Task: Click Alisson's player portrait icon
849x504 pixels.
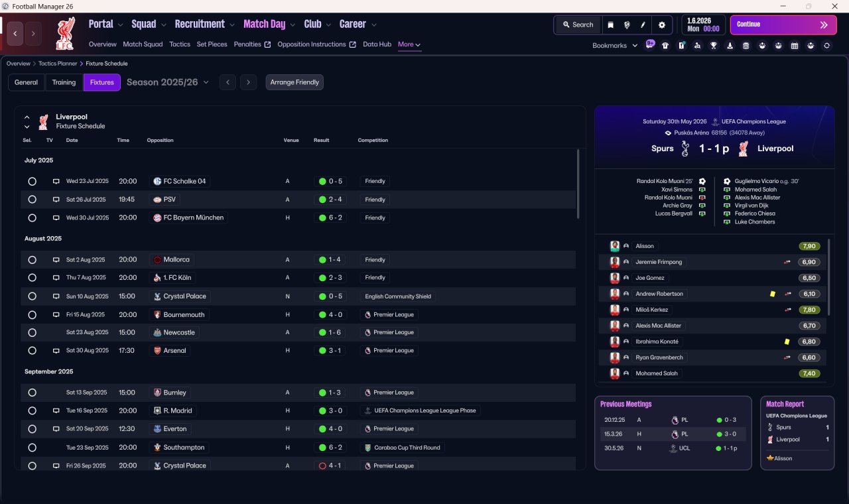Action: 615,246
